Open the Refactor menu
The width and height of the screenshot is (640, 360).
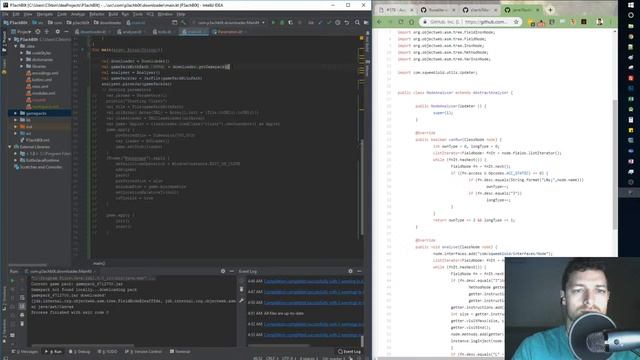pyautogui.click(x=97, y=14)
